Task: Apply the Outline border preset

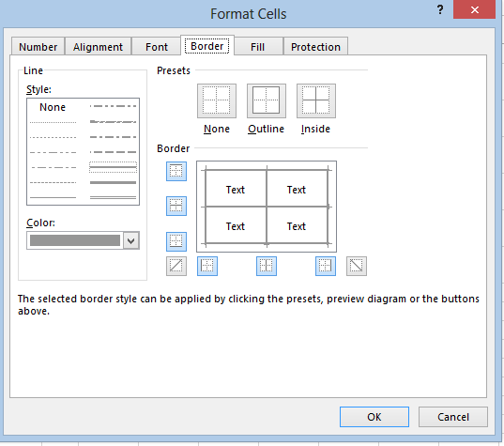Action: point(267,101)
